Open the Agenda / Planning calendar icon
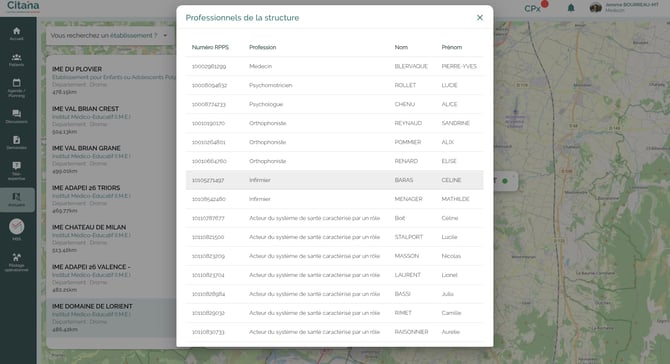Screen dimensions: 670x364 [16, 83]
